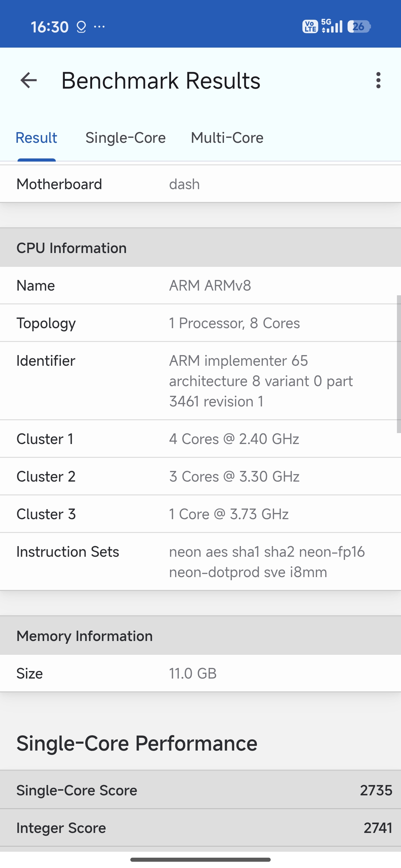Tap the Identifier ARM implementer row
Screen dimensions: 401x868
(x=200, y=381)
